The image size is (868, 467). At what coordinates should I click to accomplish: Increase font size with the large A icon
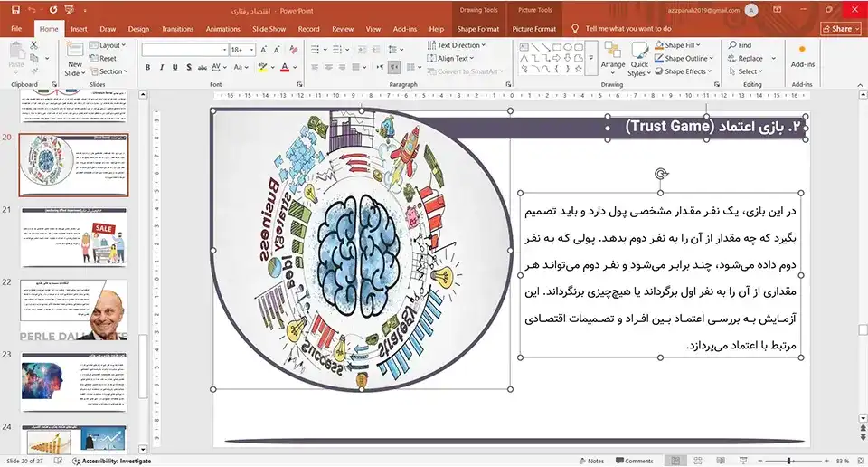tap(264, 50)
